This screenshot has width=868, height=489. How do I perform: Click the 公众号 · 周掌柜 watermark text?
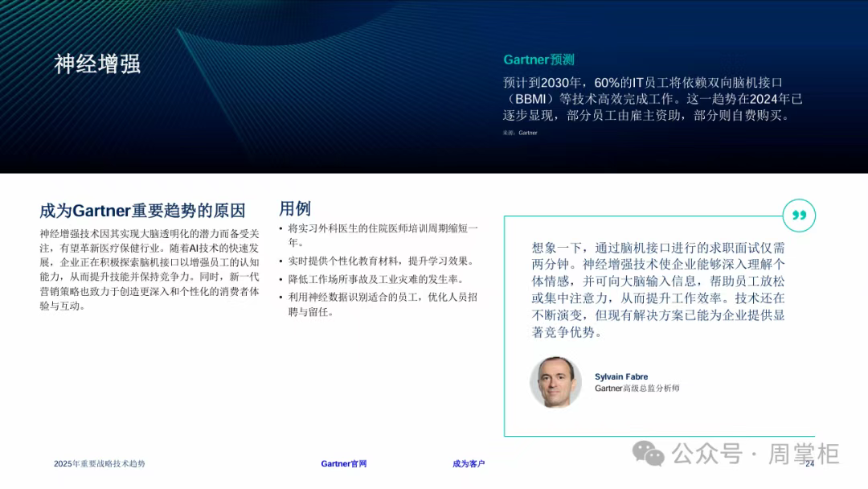(x=755, y=454)
